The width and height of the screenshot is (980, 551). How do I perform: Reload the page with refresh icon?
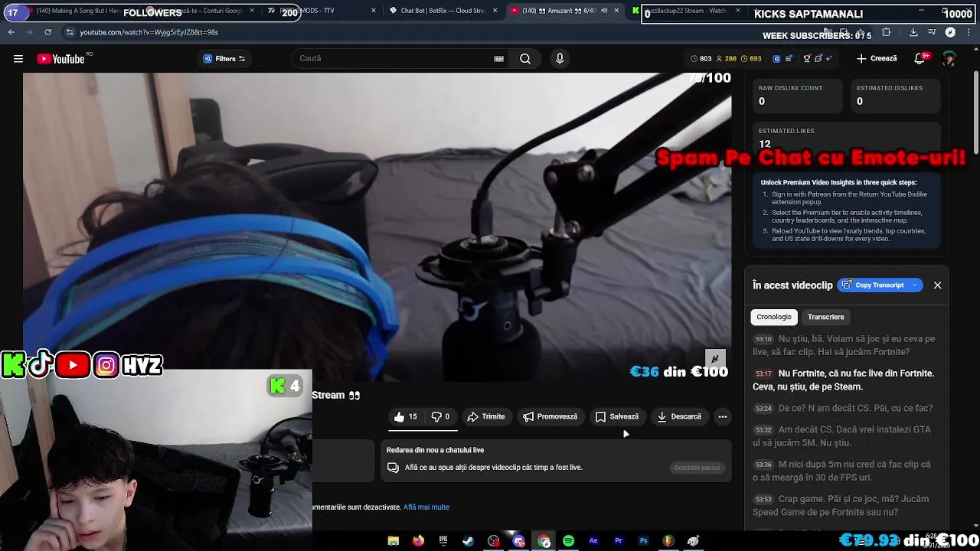[47, 32]
